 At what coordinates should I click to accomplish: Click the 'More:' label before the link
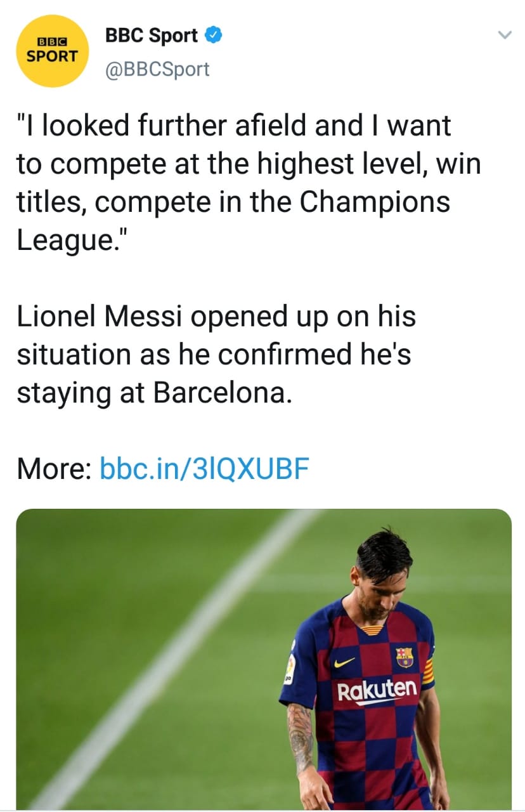point(55,469)
